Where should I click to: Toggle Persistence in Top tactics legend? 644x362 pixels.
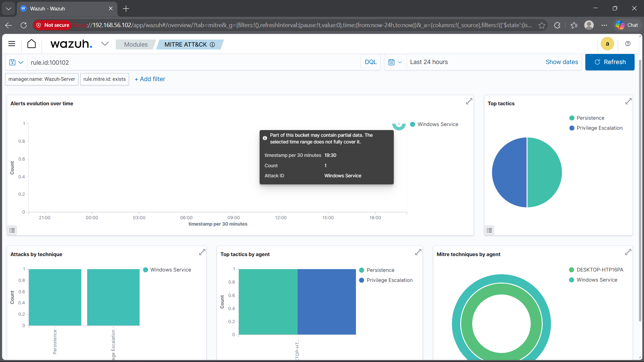click(587, 118)
